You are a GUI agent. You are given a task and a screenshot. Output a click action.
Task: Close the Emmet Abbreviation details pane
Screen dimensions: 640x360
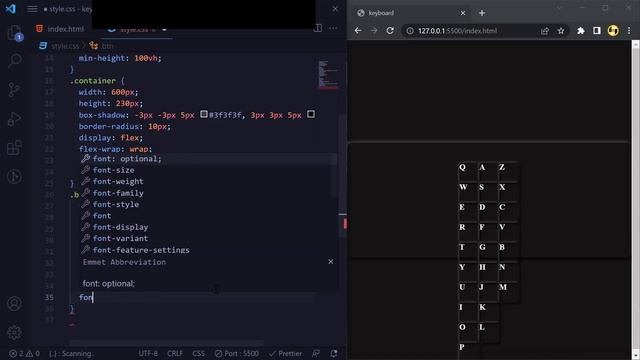click(x=331, y=262)
